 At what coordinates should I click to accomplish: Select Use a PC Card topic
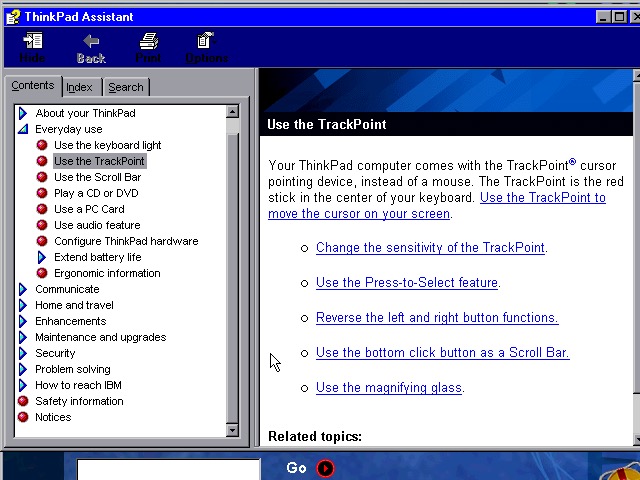(x=89, y=209)
